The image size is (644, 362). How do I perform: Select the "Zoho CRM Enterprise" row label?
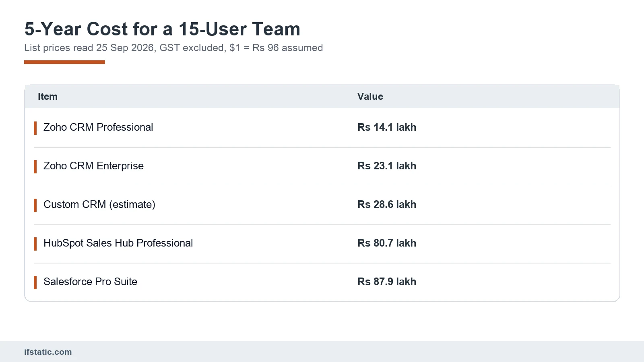click(x=93, y=166)
